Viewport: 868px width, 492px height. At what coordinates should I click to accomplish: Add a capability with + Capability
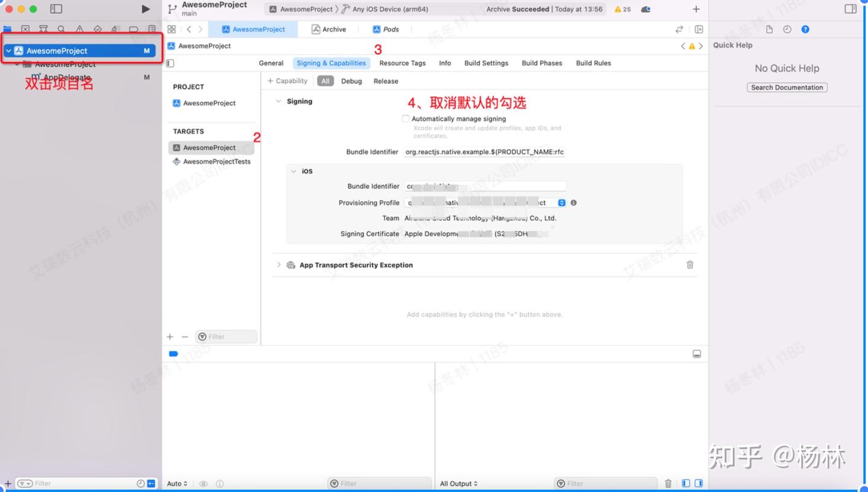pyautogui.click(x=288, y=81)
